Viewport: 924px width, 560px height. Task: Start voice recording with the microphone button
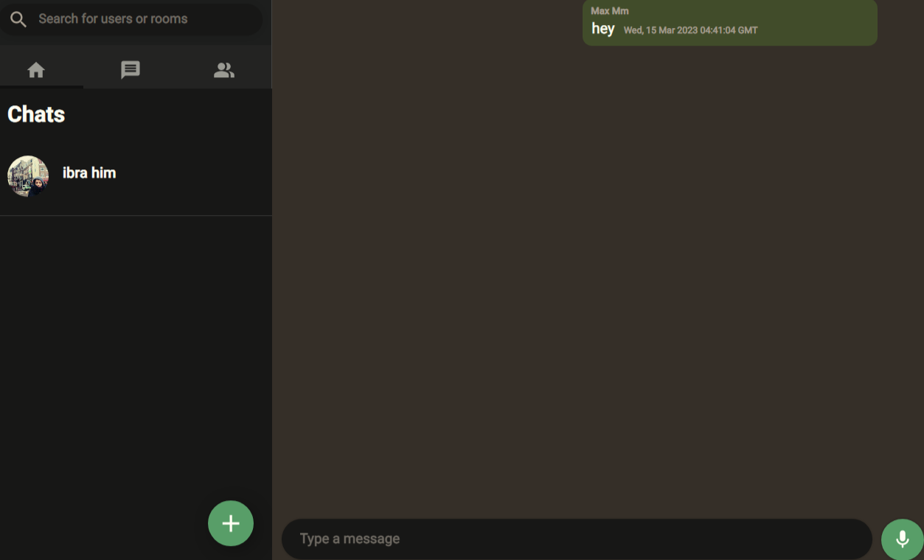pos(902,539)
